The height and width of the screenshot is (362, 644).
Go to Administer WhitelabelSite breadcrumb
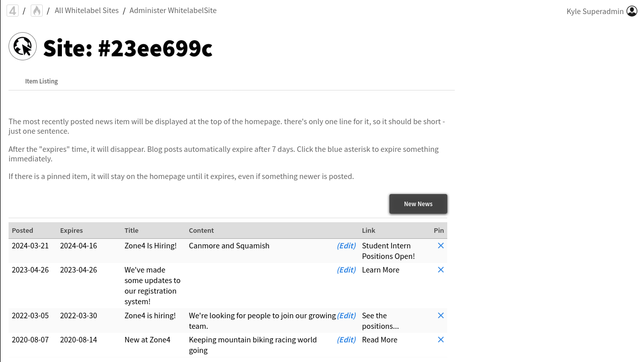tap(173, 11)
